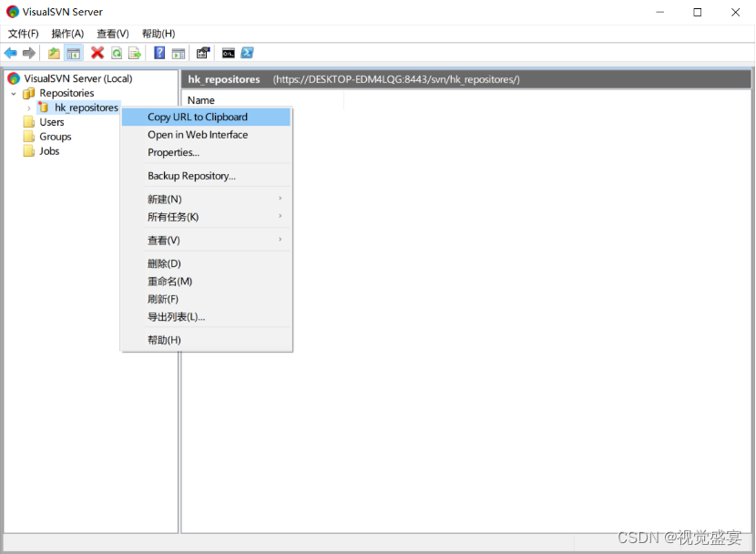
Task: Choose 重命名(M) in context menu
Action: point(207,282)
